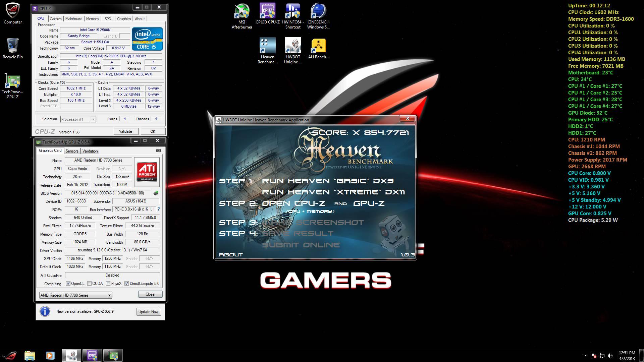The width and height of the screenshot is (644, 362).
Task: Toggle DirectCompute 5.0 checkbox
Action: (126, 284)
